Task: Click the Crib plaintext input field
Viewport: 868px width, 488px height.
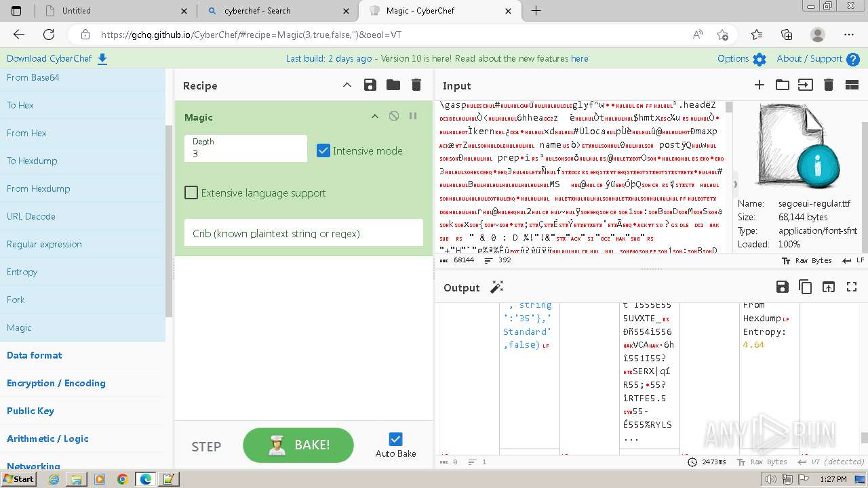Action: tap(304, 233)
